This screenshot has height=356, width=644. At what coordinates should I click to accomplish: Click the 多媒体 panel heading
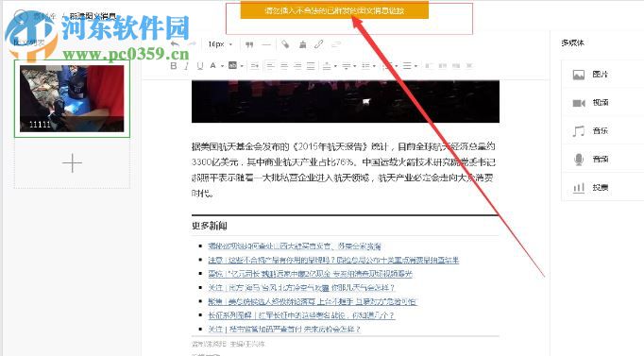click(x=572, y=42)
